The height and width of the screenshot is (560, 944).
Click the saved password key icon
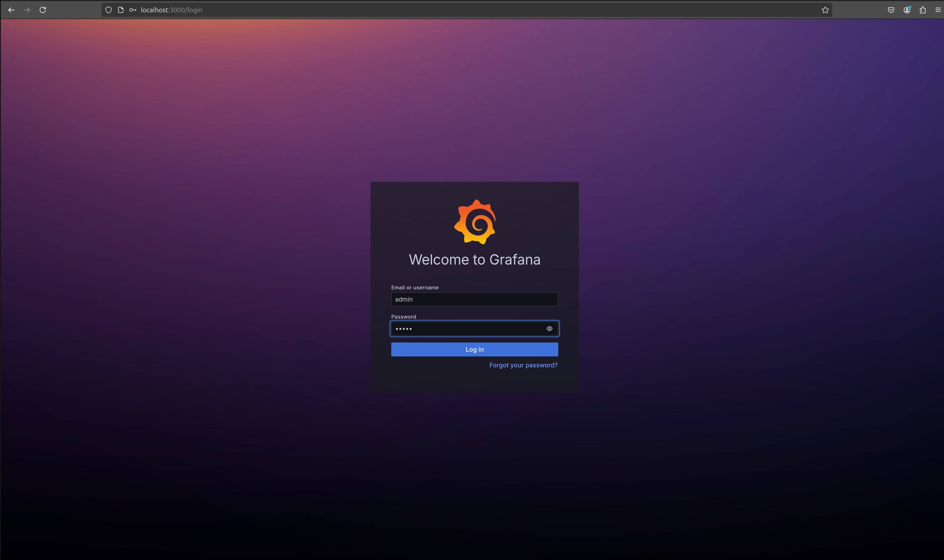click(133, 10)
